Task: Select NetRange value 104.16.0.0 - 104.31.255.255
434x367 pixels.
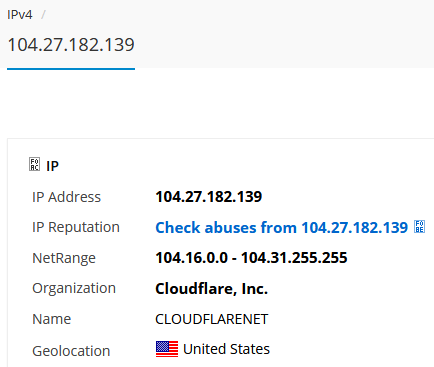Action: (251, 258)
